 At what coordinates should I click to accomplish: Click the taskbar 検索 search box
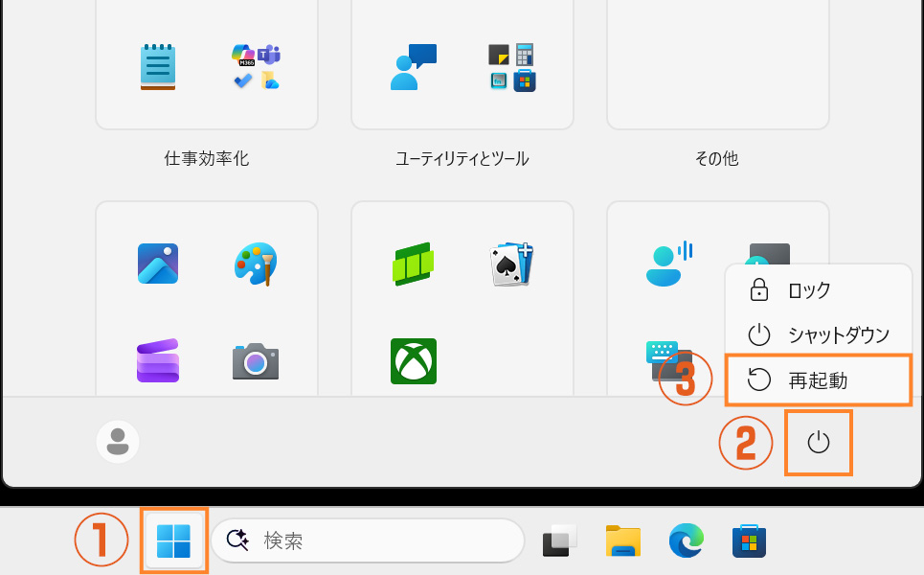[369, 540]
